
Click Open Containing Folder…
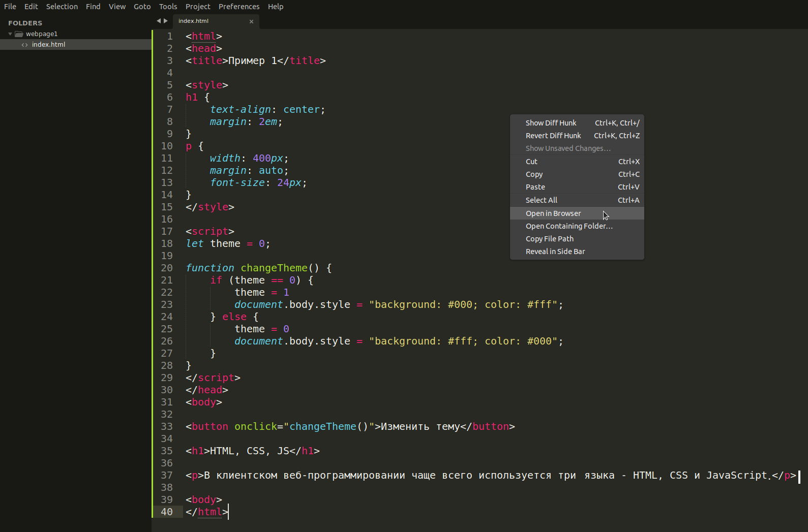[x=577, y=226]
